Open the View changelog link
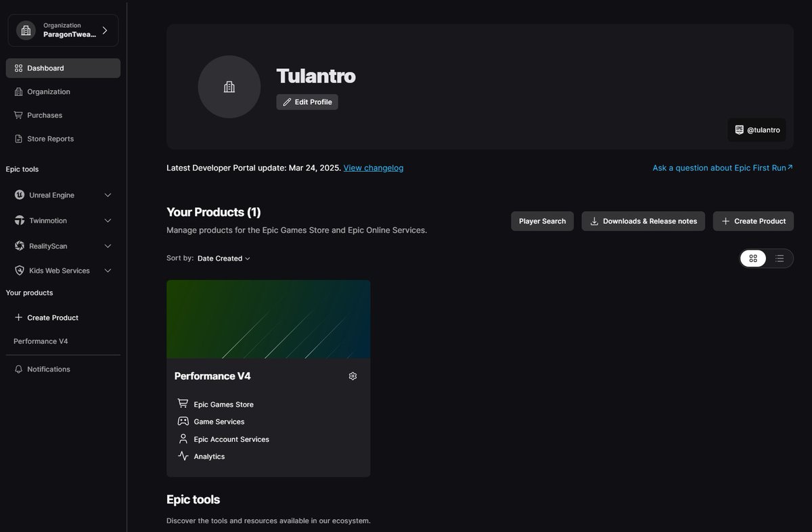 click(374, 168)
